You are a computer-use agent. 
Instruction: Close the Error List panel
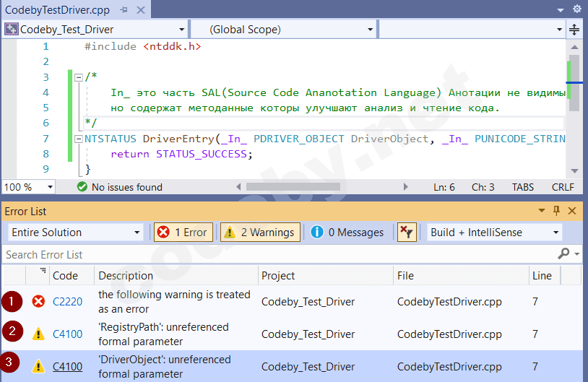point(572,211)
